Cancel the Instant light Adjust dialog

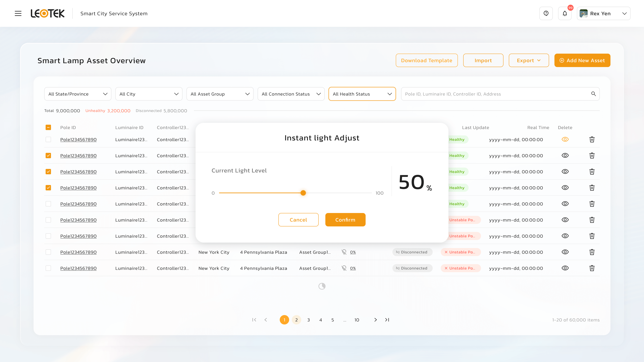coord(298,220)
